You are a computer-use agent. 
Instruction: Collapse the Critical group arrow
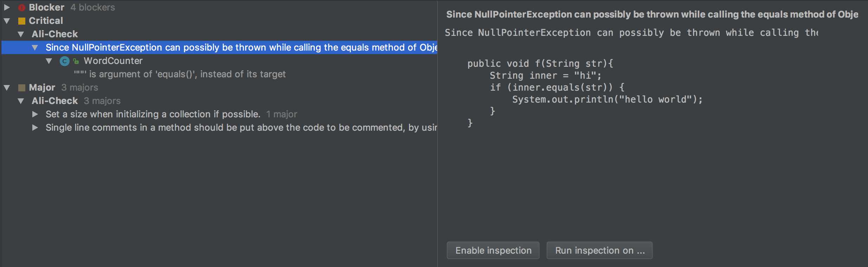(x=7, y=21)
